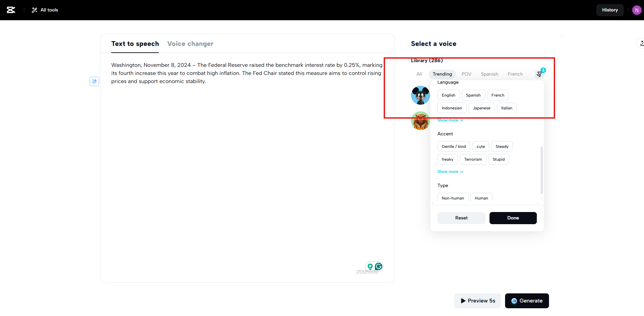This screenshot has width=644, height=316.
Task: Click the filter panel vertical scrollbar
Action: (x=542, y=170)
